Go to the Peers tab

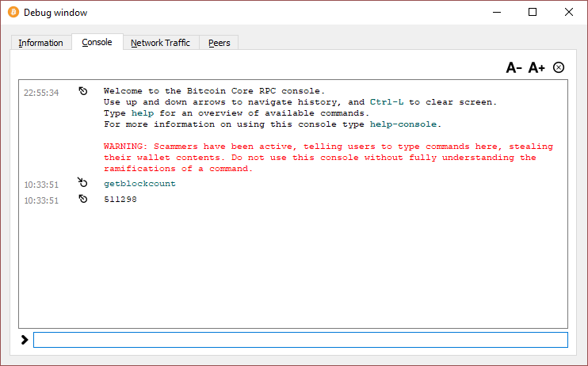pyautogui.click(x=220, y=43)
